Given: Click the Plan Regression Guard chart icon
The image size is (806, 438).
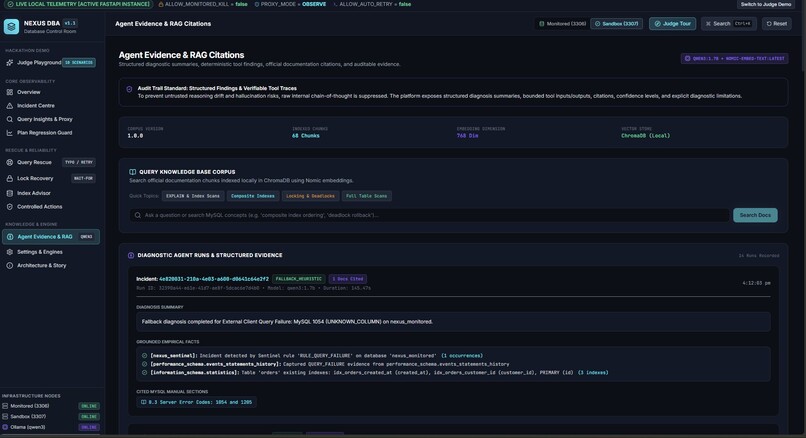Looking at the screenshot, I should pyautogui.click(x=9, y=133).
